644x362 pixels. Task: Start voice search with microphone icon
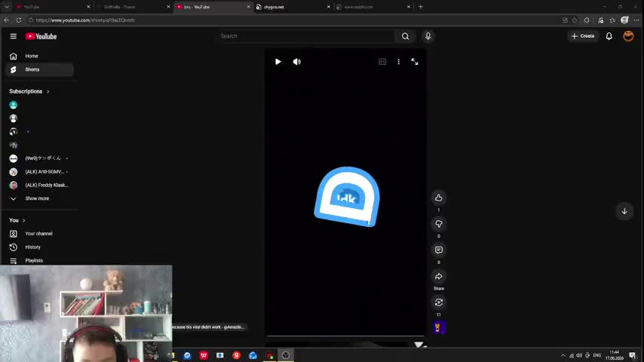point(428,36)
